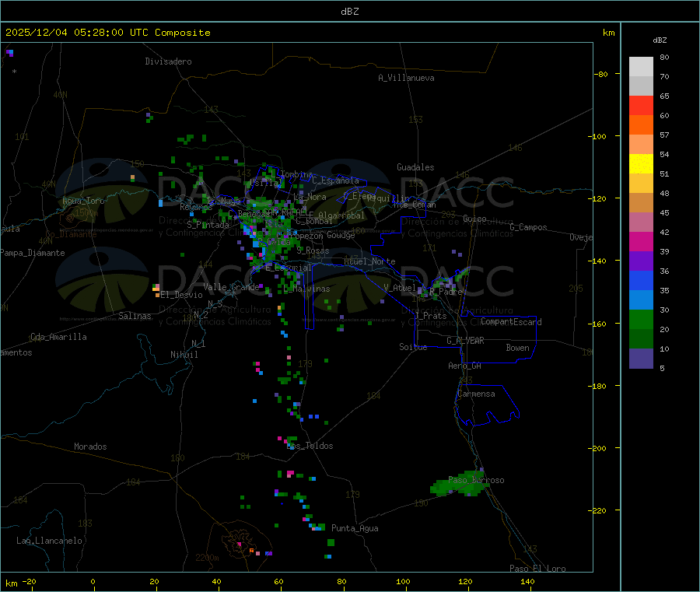700x592 pixels.
Task: Click the Carmensa map label
Action: point(476,394)
